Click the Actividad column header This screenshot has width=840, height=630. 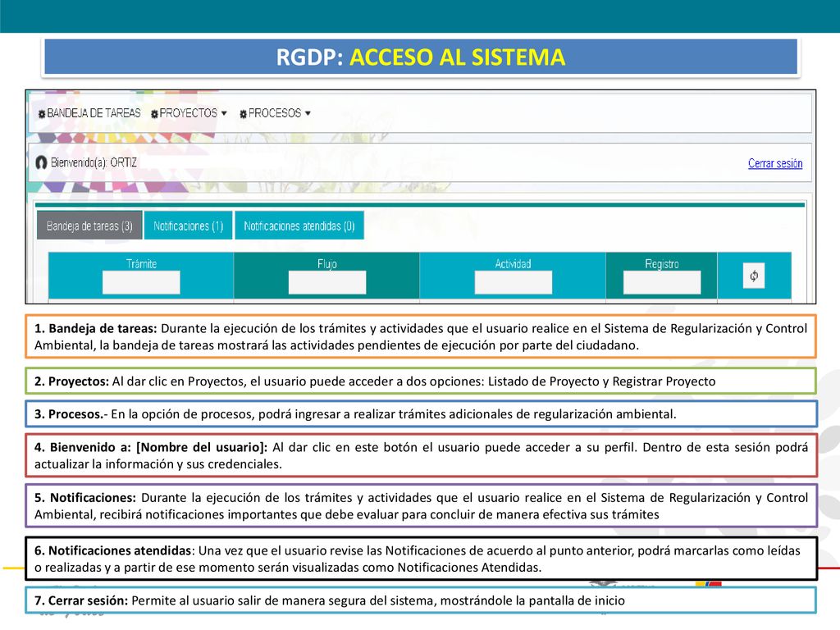point(514,263)
